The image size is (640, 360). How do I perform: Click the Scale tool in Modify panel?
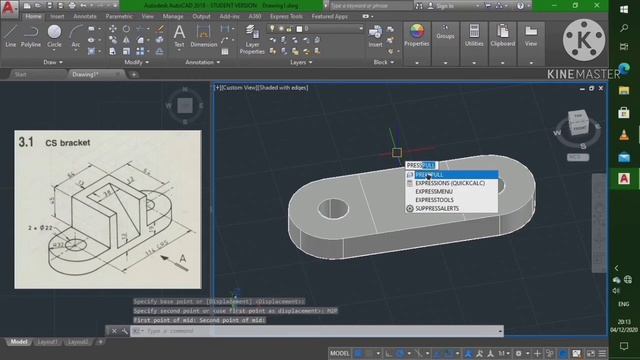126,51
